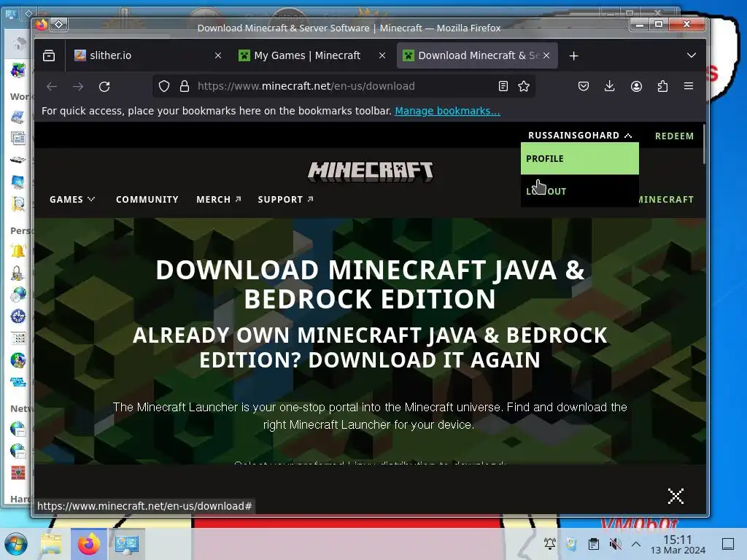
Task: Click the page vertical scrollbar
Action: [x=704, y=145]
